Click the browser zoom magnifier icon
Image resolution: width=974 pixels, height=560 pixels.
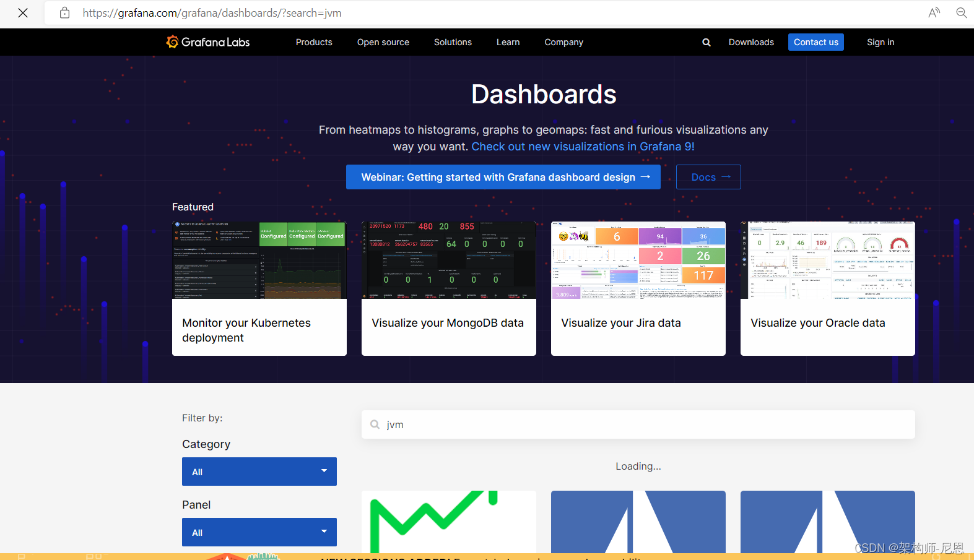[x=962, y=13]
